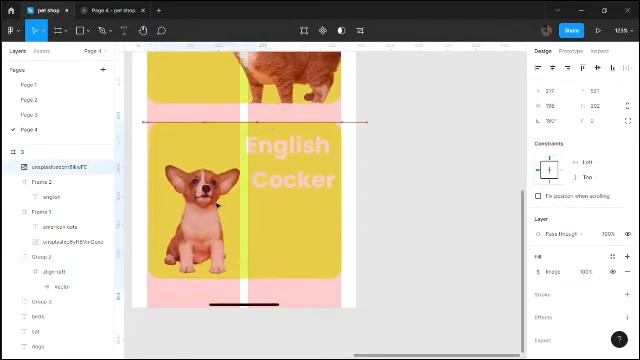Toggle constrain proportions lock
The width and height of the screenshot is (640, 360).
tap(627, 106)
